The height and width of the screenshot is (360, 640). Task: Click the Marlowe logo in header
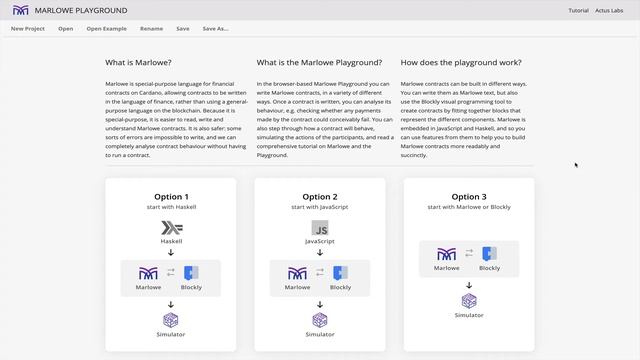20,10
